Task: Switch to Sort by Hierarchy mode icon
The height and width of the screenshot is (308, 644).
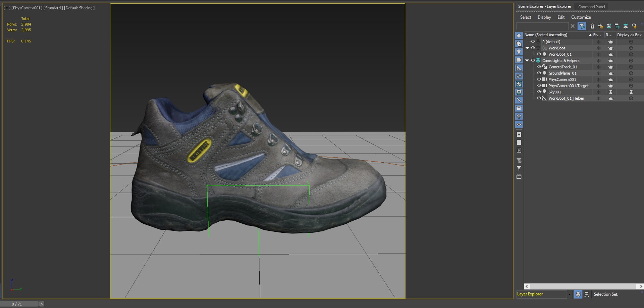Action: point(587,294)
